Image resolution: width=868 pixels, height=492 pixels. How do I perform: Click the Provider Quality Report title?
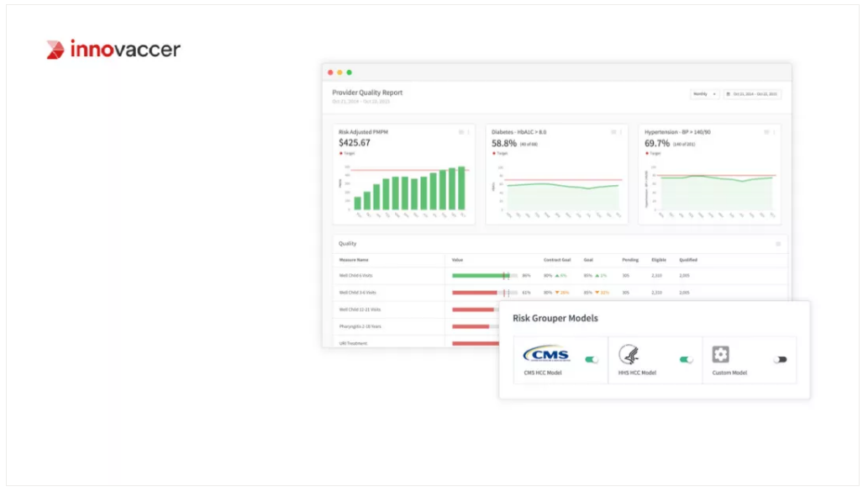367,93
